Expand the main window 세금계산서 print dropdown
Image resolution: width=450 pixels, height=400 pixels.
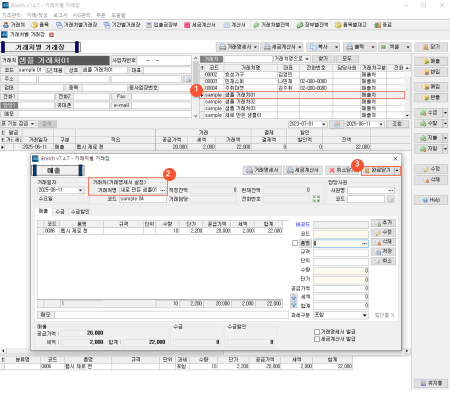click(x=300, y=47)
